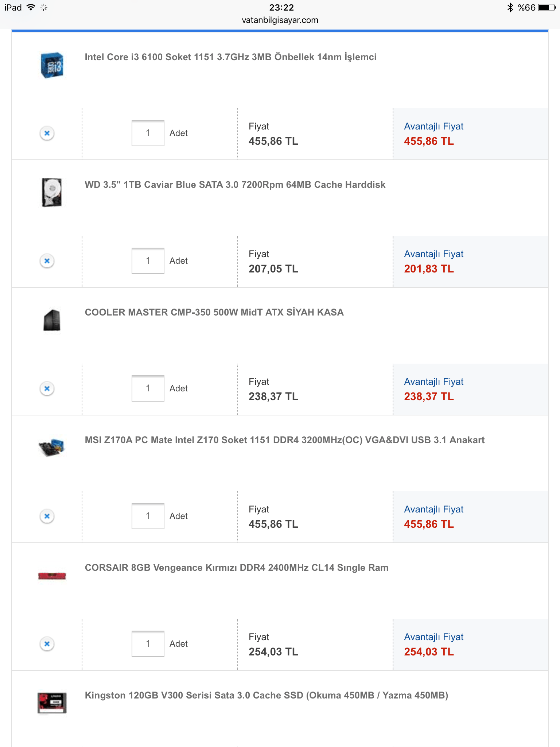Tap the Bluetooth status icon

coord(510,7)
